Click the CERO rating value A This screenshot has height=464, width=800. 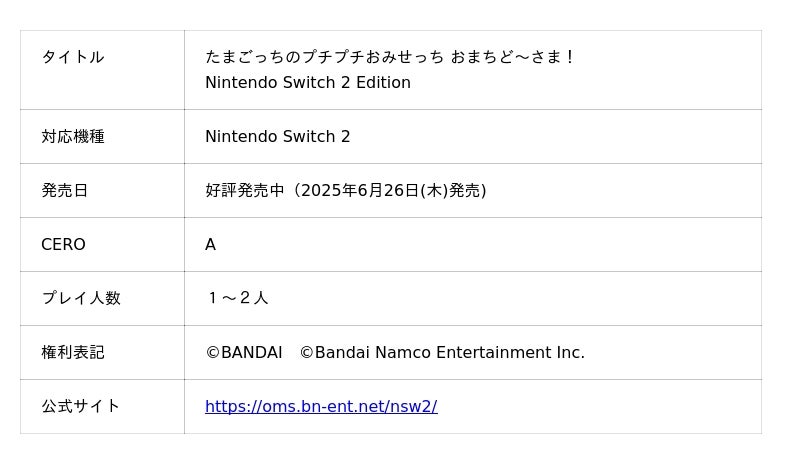[x=210, y=244]
